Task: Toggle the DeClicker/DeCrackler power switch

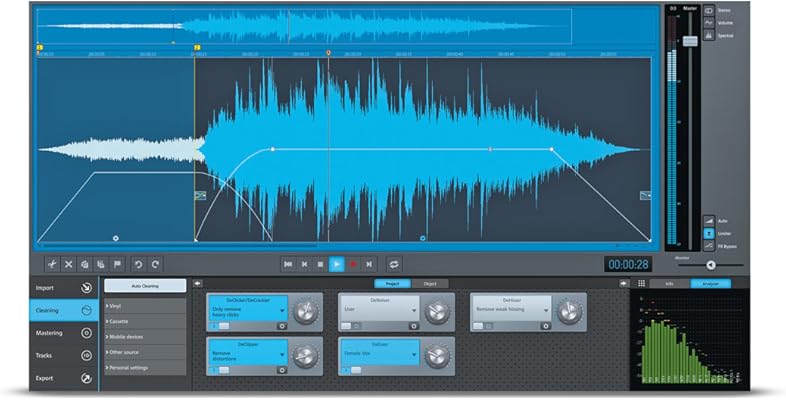Action: pos(223,326)
